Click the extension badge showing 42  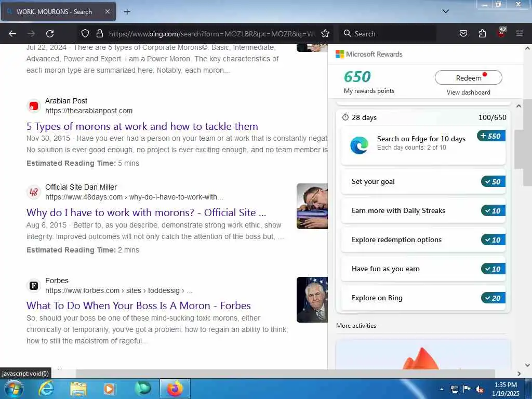pos(501,32)
